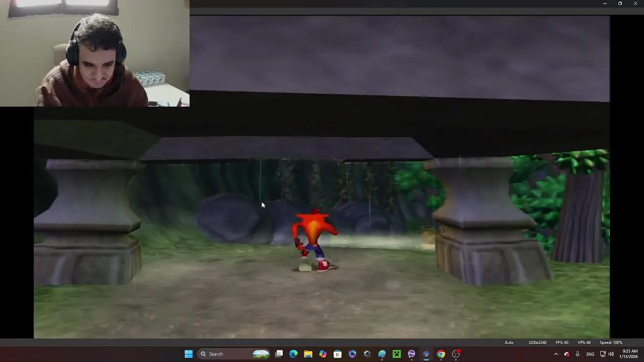Click the cloud tray icon with red badge
The image size is (644, 362).
point(567,354)
